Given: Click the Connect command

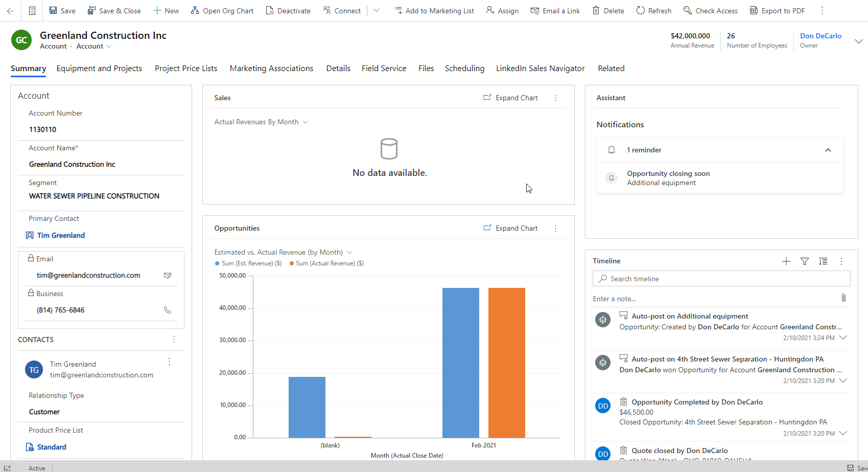Looking at the screenshot, I should 342,11.
